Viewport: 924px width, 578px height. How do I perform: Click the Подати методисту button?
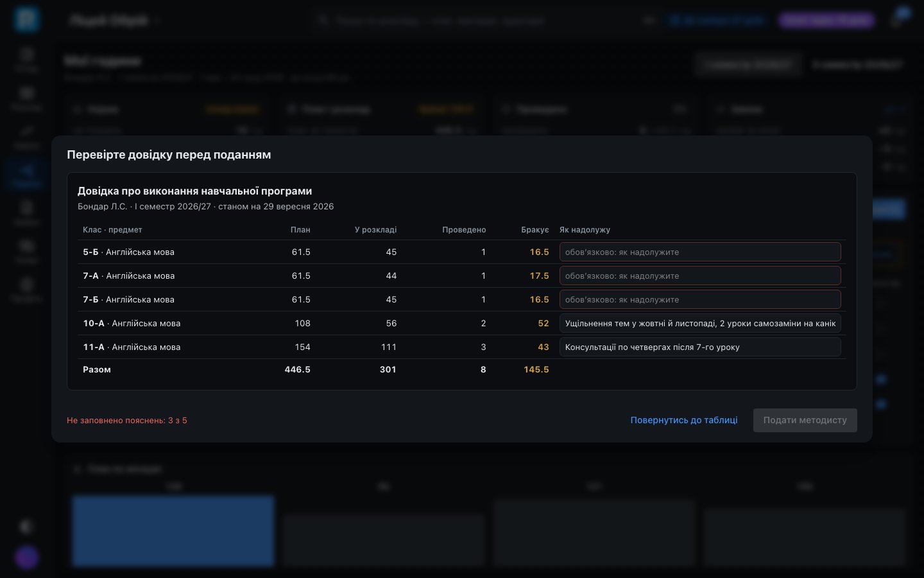[x=805, y=420]
